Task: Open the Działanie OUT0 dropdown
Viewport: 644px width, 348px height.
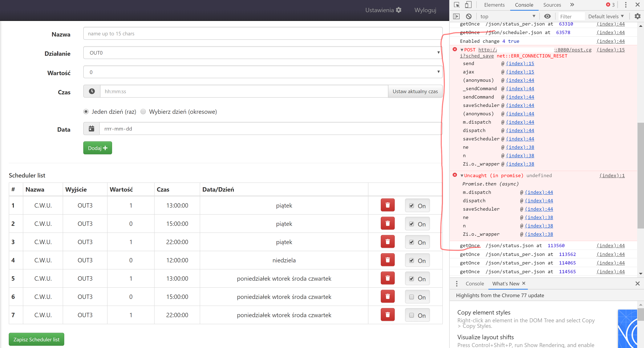Action: pos(262,53)
